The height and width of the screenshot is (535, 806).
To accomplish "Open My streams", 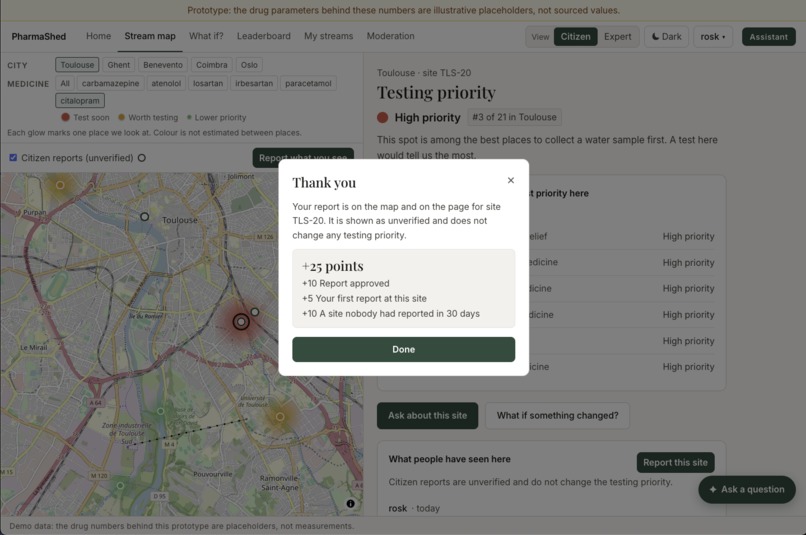I will coord(328,36).
